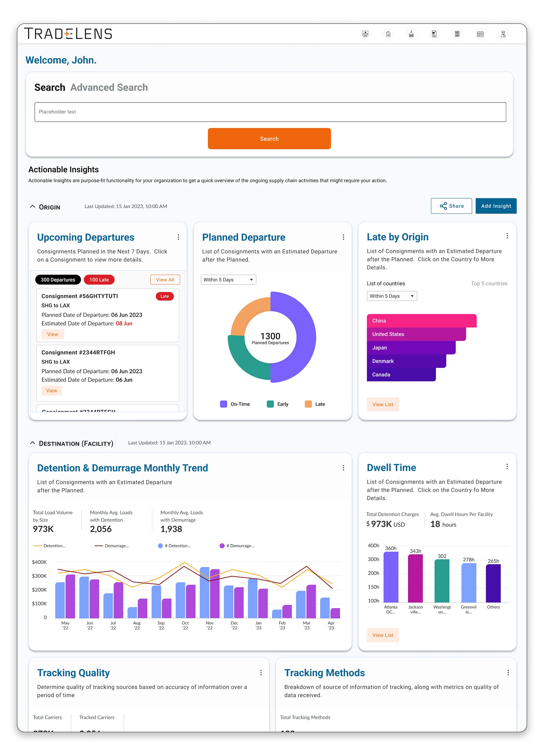Open Tracking Methods card kebab menu
The height and width of the screenshot is (756, 544).
(508, 673)
